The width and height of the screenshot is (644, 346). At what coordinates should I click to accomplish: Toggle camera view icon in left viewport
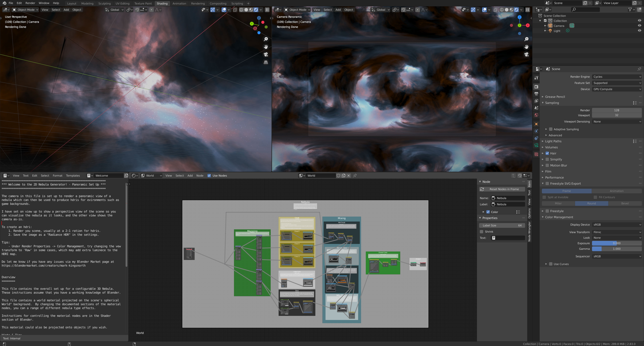tap(266, 55)
